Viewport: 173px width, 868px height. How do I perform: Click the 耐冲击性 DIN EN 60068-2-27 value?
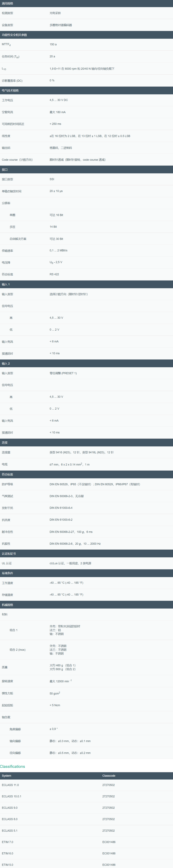point(71,532)
